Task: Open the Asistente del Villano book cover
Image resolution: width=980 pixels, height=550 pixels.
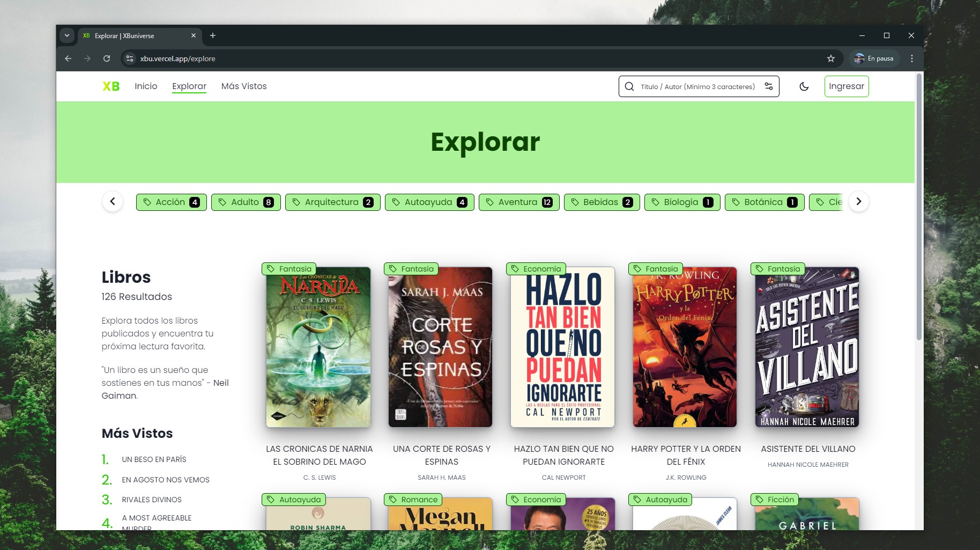Action: tap(807, 347)
